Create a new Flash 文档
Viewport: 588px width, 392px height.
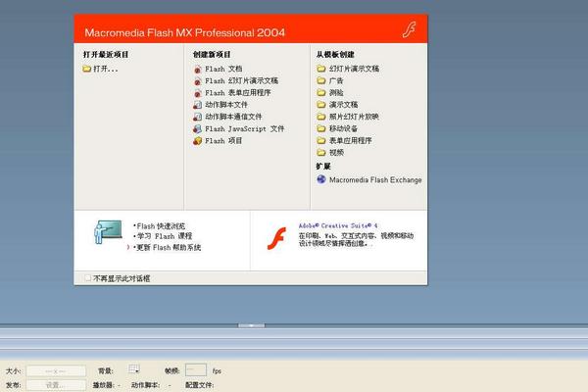click(223, 69)
